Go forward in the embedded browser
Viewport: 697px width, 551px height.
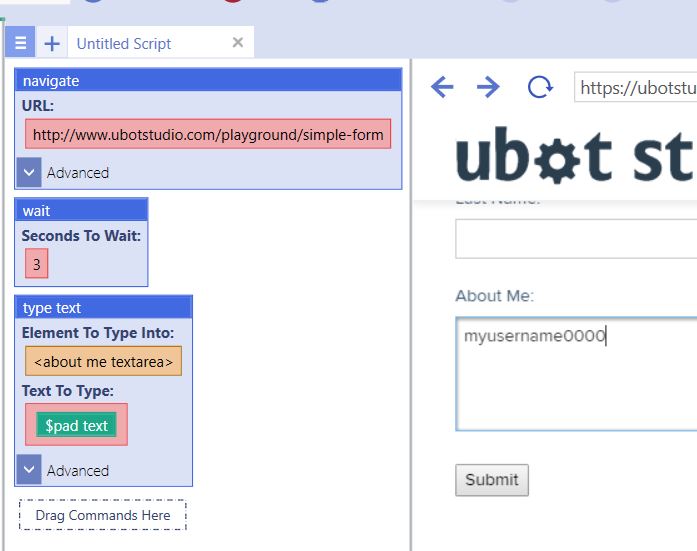point(488,87)
